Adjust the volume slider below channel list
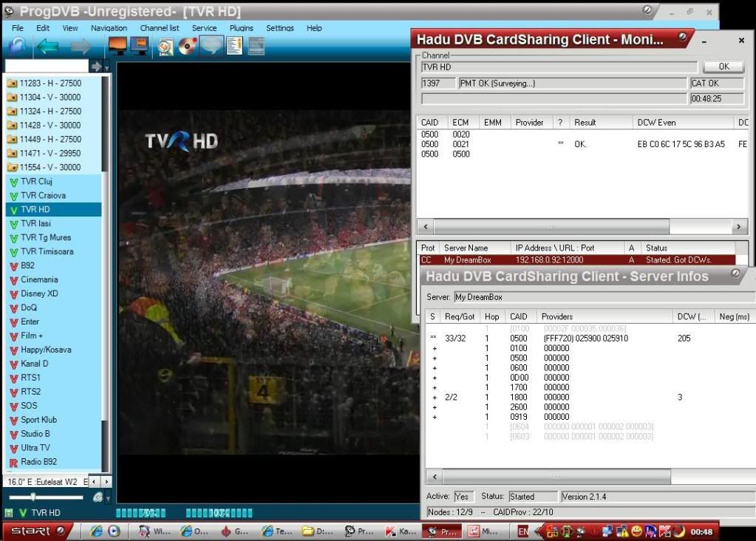The height and width of the screenshot is (541, 756). tap(33, 497)
